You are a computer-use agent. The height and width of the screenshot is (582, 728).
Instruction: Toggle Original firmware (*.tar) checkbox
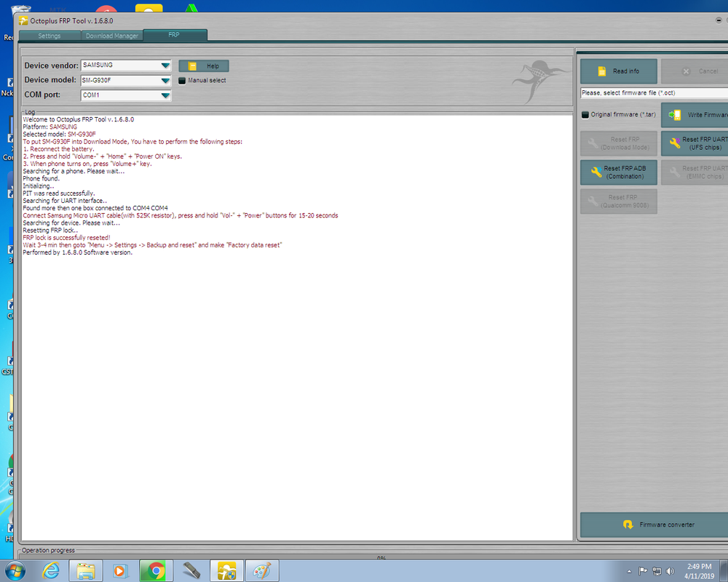click(585, 115)
